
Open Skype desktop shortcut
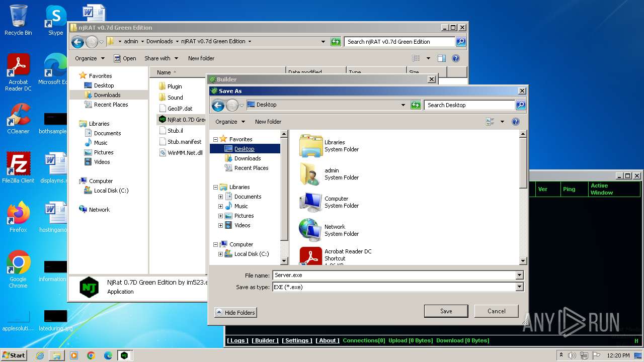point(55,20)
